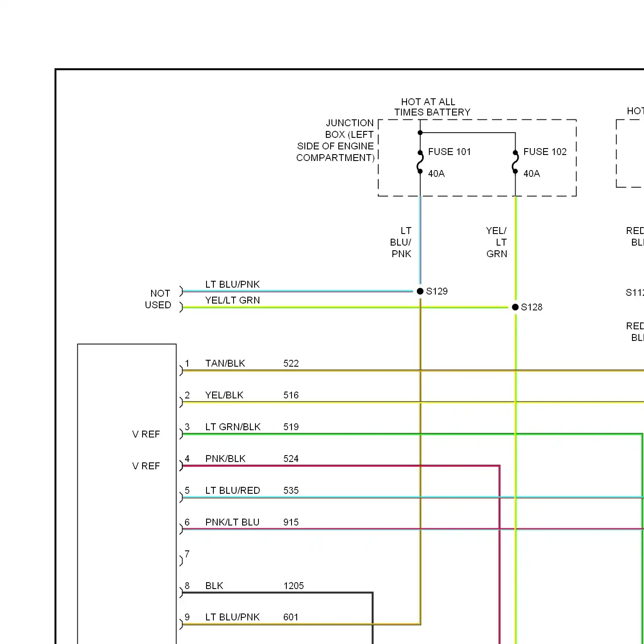This screenshot has height=644, width=644.
Task: Select circuit number 915
Action: (x=291, y=522)
